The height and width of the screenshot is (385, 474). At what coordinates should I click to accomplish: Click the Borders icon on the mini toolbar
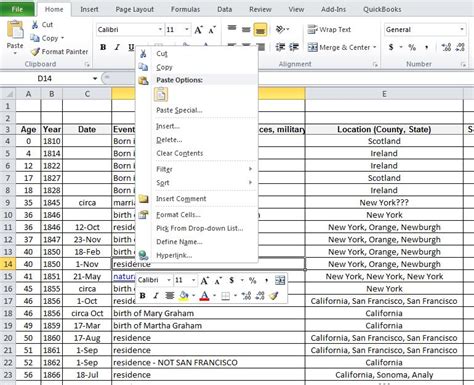click(x=226, y=296)
